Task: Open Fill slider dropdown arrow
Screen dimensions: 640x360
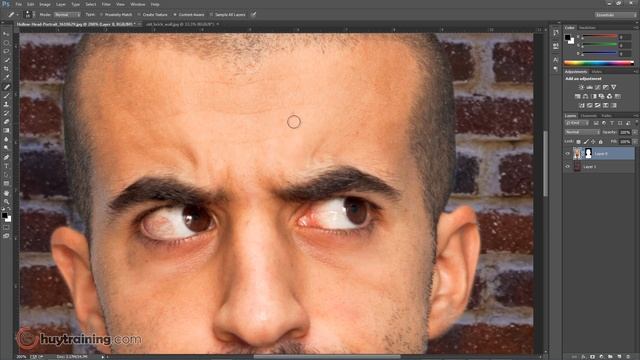Action: (635, 142)
